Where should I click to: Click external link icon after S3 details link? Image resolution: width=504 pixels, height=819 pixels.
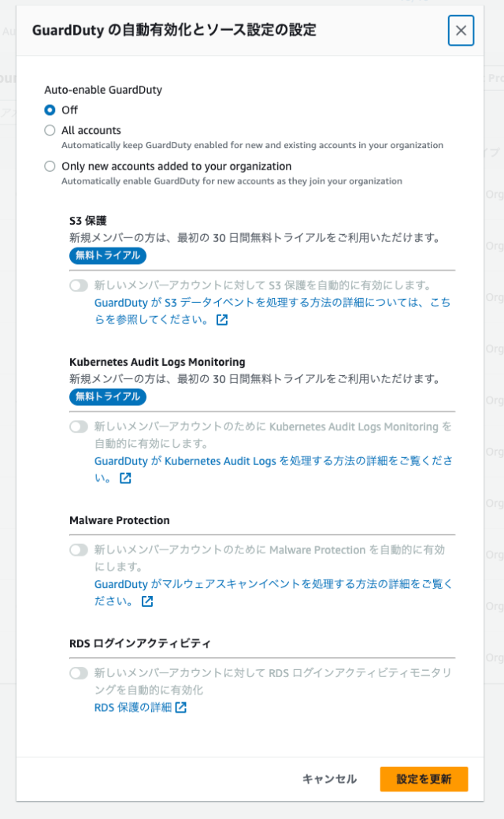pos(222,320)
